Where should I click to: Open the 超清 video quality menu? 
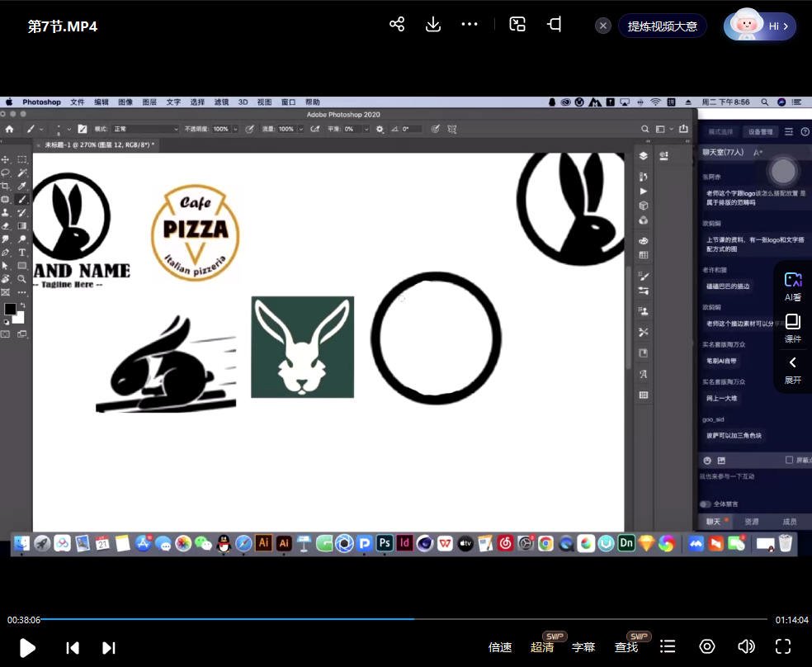point(542,647)
